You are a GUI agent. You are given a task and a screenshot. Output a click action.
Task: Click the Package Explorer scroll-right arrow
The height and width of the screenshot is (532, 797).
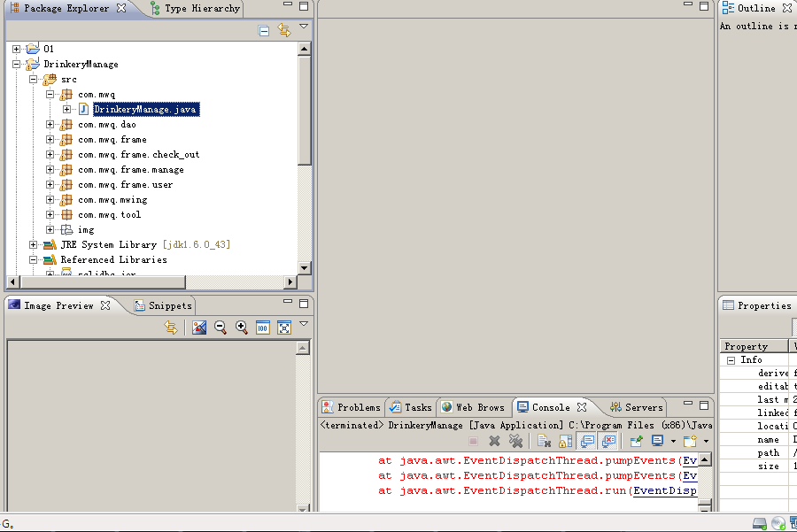290,281
